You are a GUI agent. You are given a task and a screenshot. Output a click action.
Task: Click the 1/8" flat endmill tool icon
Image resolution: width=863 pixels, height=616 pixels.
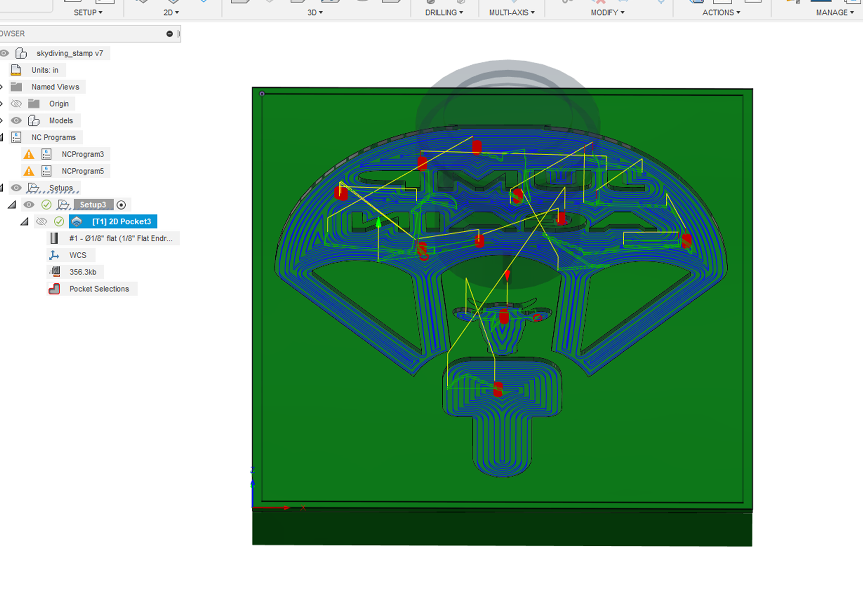click(x=54, y=238)
